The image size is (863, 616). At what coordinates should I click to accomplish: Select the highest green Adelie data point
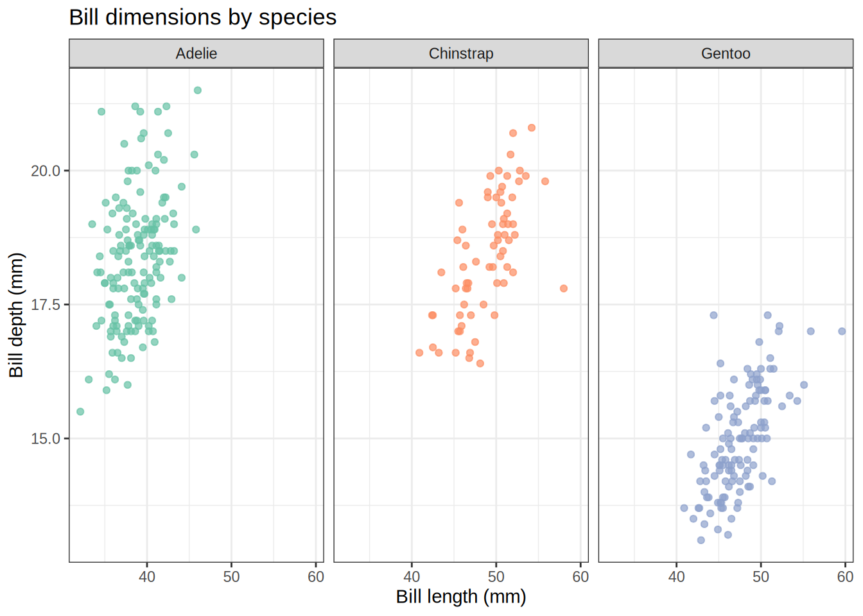coord(198,90)
